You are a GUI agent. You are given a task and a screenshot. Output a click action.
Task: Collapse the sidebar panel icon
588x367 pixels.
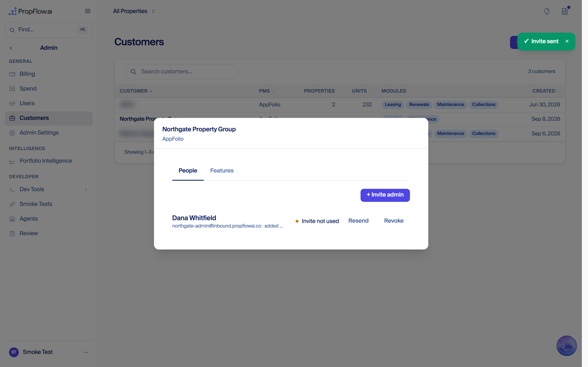click(88, 11)
